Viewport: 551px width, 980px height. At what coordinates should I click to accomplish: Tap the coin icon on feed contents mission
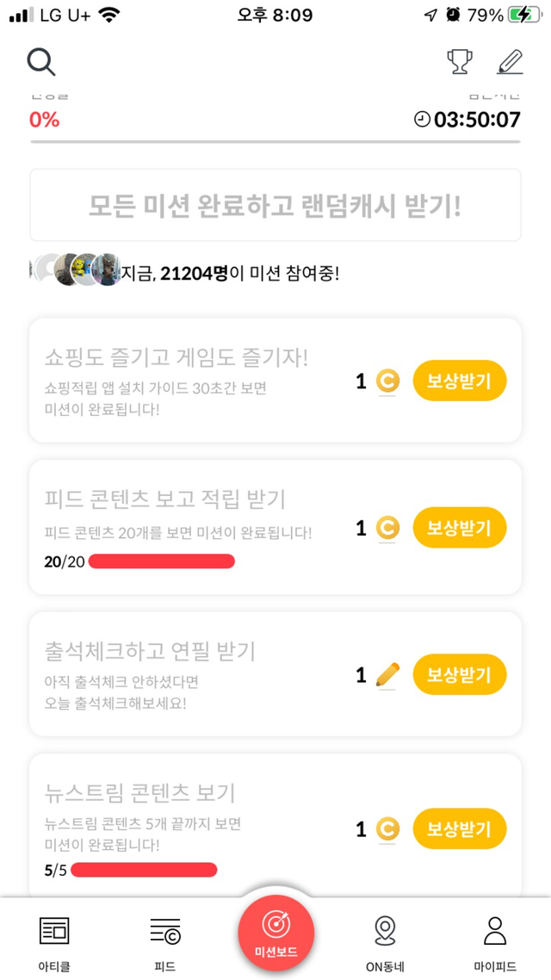[388, 528]
